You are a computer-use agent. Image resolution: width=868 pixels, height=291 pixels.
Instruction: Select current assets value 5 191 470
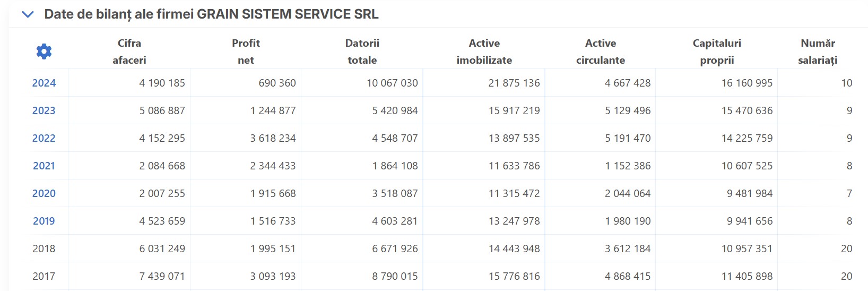[628, 138]
